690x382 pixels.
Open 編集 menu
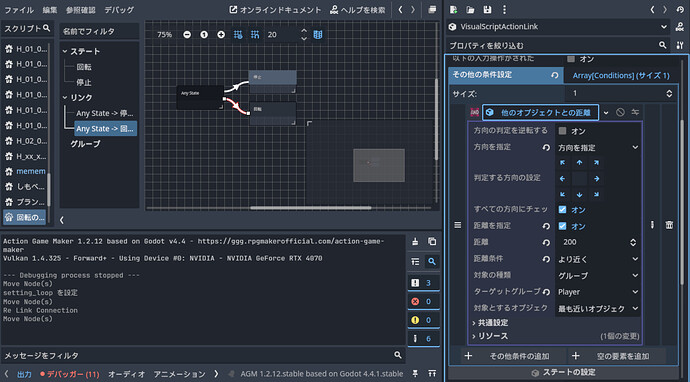(50, 10)
